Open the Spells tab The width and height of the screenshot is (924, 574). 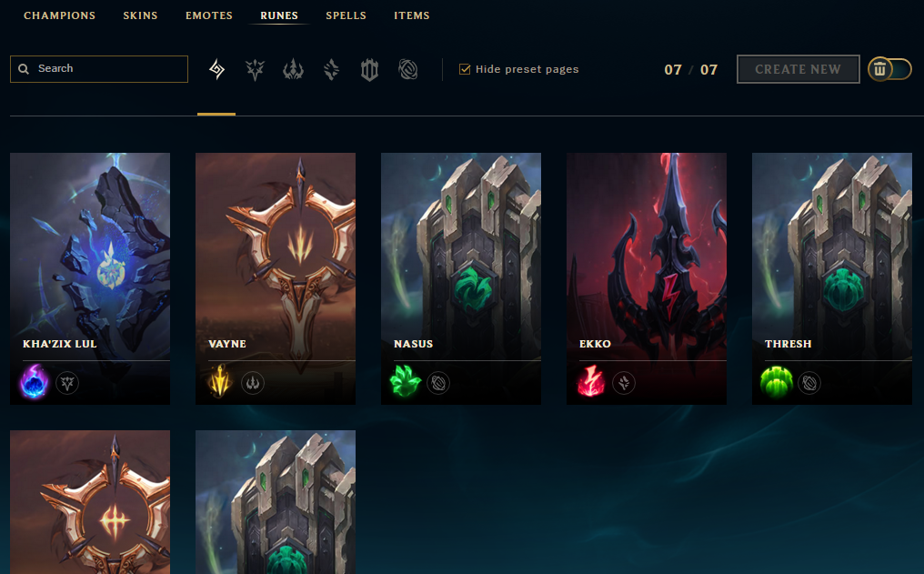click(x=346, y=15)
